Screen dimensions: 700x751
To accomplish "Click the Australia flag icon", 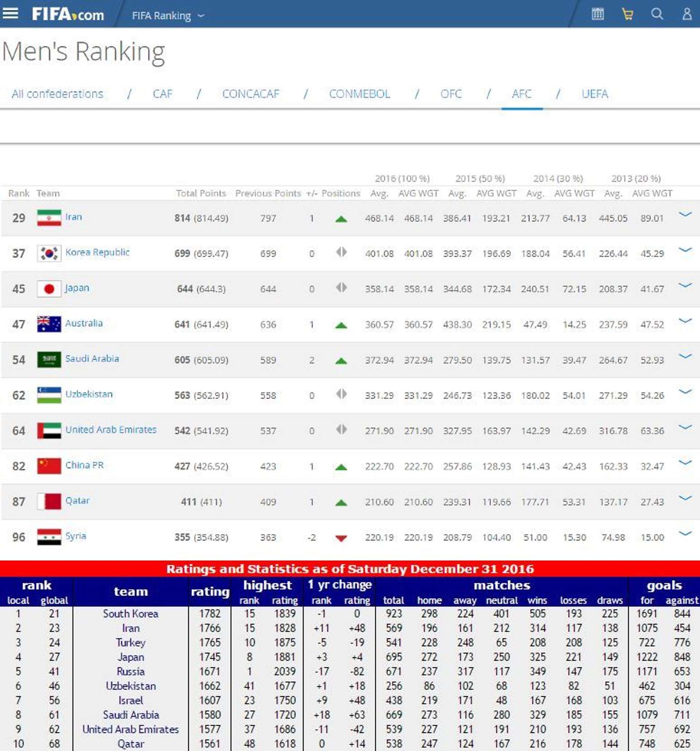I will click(x=49, y=324).
